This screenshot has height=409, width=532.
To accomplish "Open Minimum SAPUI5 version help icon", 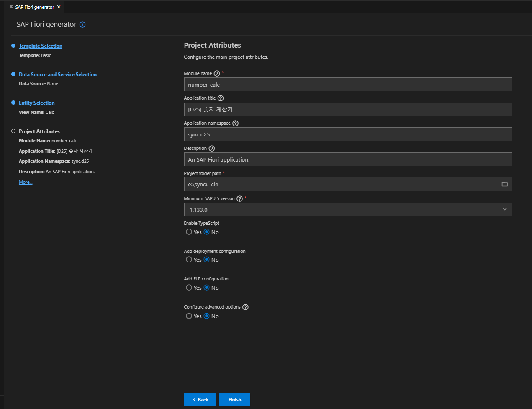I will (239, 199).
